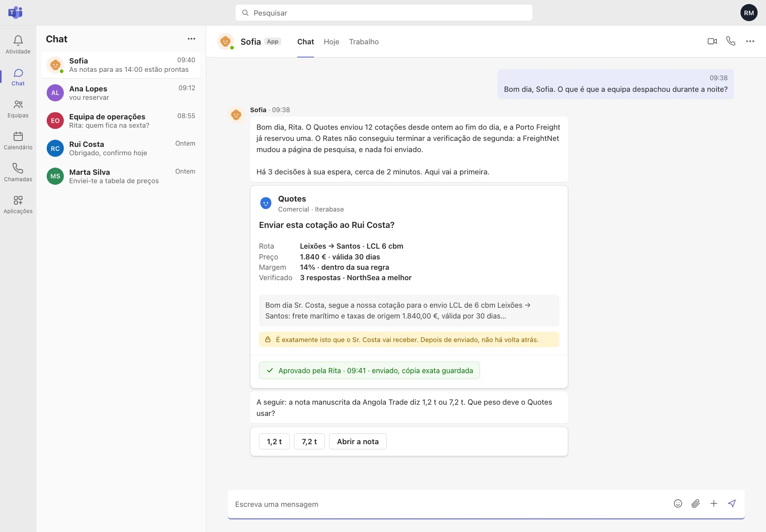Viewport: 766px width, 532px height.
Task: Switch to the Hoje tab
Action: 332,42
